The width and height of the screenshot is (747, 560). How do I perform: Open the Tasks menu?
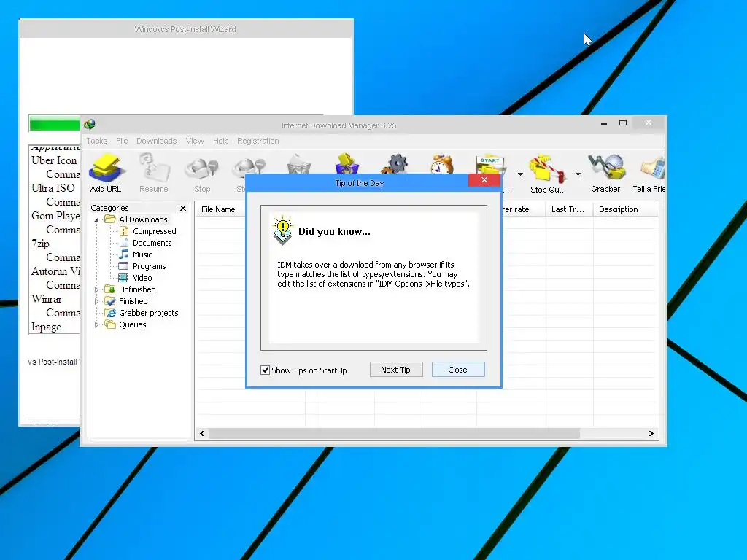pyautogui.click(x=97, y=141)
